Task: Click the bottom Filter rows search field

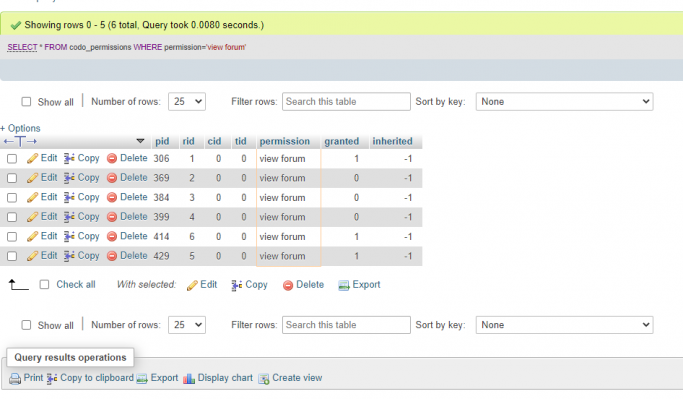Action: pyautogui.click(x=346, y=325)
